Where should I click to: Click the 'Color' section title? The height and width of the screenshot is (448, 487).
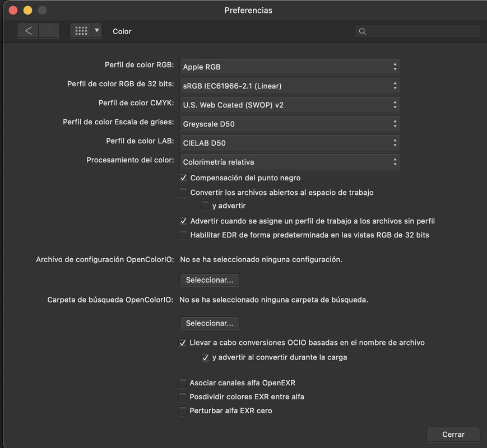[122, 31]
